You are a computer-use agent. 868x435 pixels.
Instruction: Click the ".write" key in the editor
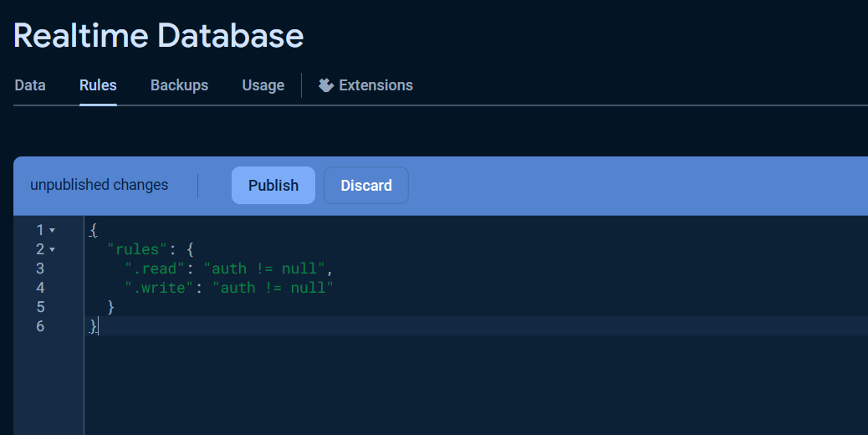(159, 288)
